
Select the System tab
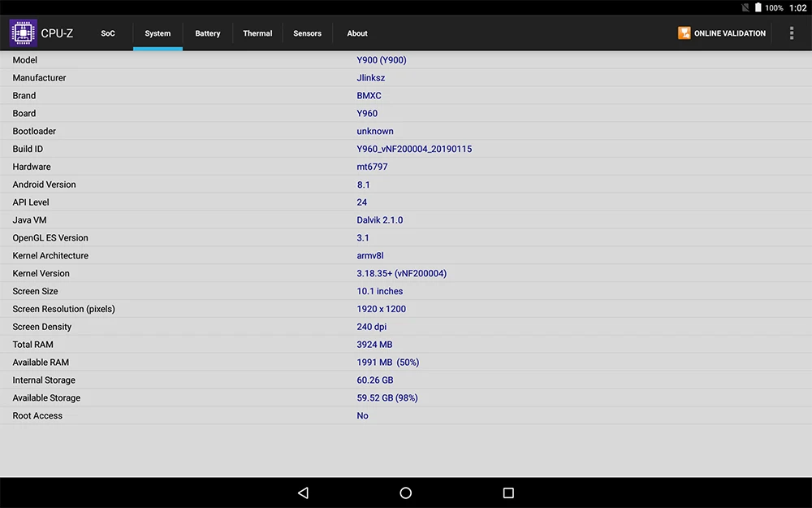[x=158, y=33]
